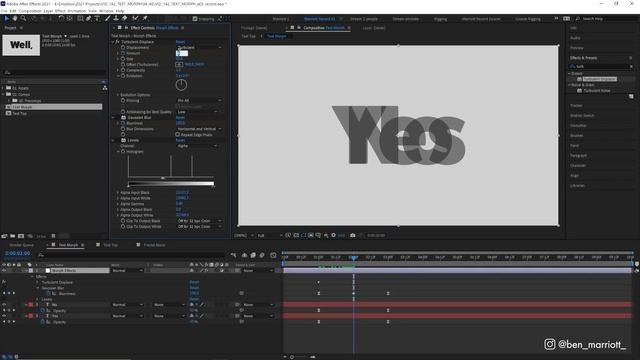Toggle stopwatch for Complexity property
Screen dimensions: 640x360
123,70
